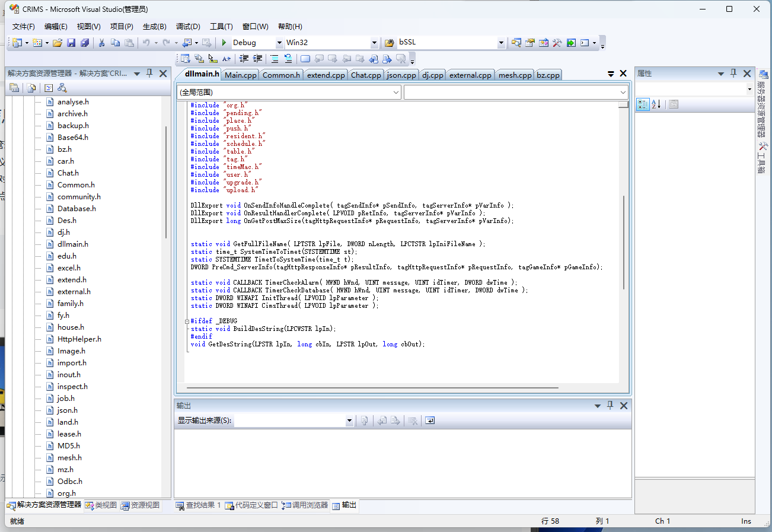
Task: Open the active files list dropdown arrow
Action: tap(611, 74)
